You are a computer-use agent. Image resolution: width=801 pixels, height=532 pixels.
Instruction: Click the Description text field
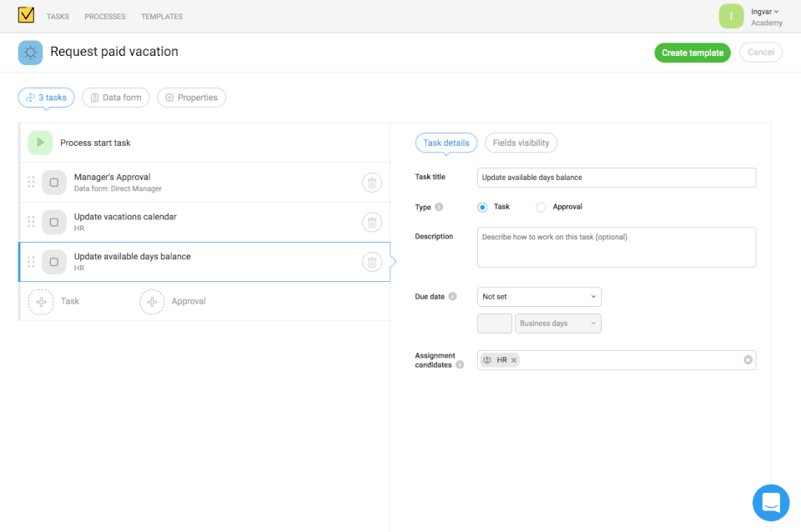617,247
